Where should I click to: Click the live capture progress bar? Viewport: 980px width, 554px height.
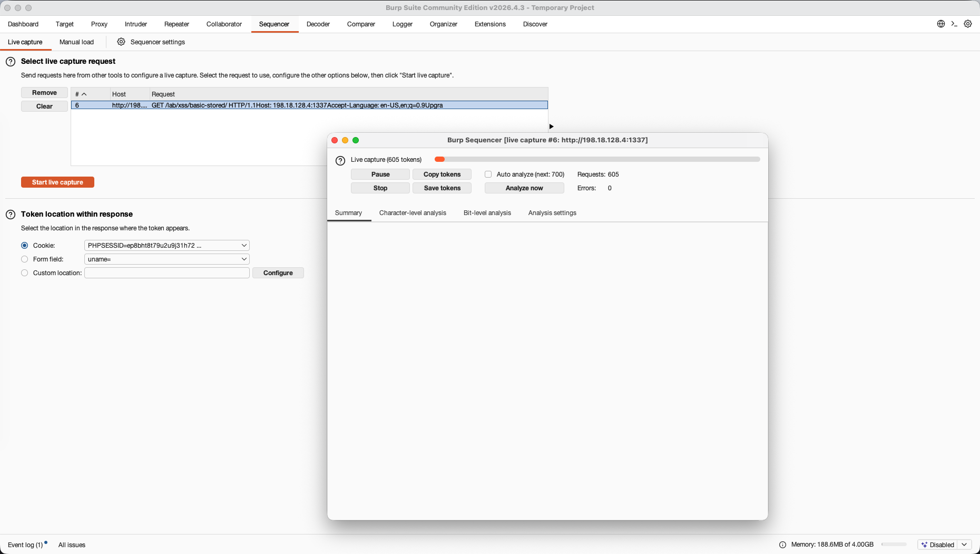point(597,159)
